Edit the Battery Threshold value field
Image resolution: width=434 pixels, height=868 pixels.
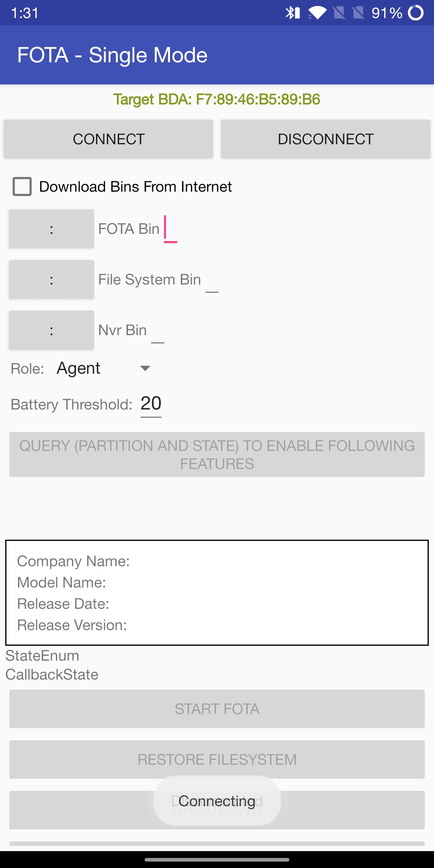(151, 404)
